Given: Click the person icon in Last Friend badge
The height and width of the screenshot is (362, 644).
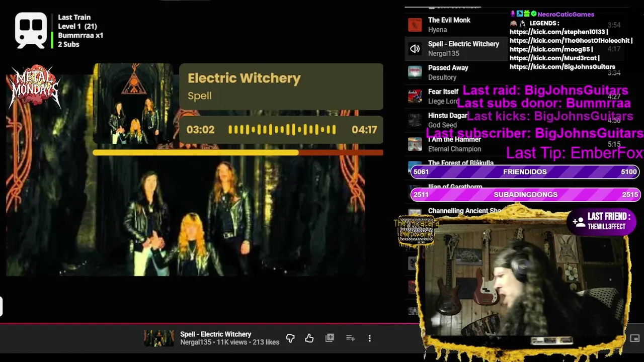Looking at the screenshot, I should click(x=579, y=221).
